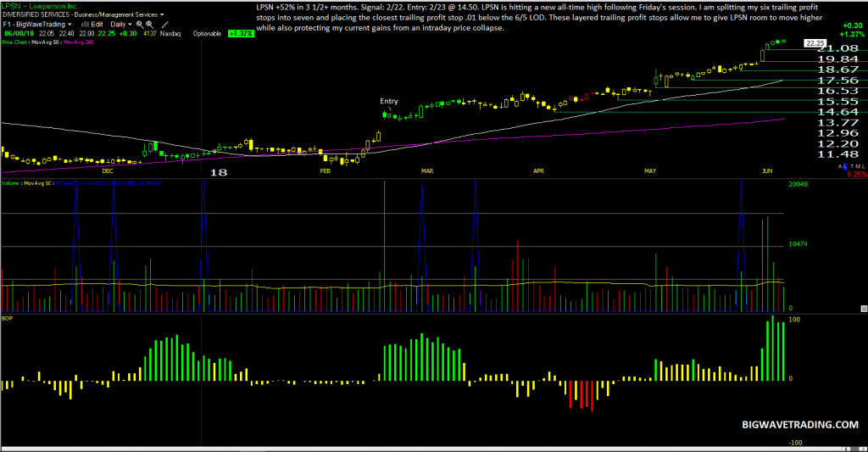Toggle the highlighted L scale option

[845, 167]
